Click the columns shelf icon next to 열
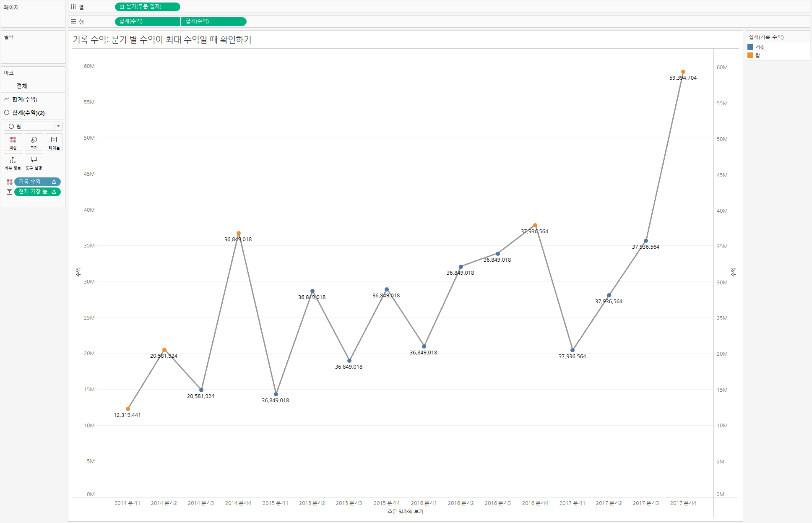The height and width of the screenshot is (523, 812). point(73,7)
